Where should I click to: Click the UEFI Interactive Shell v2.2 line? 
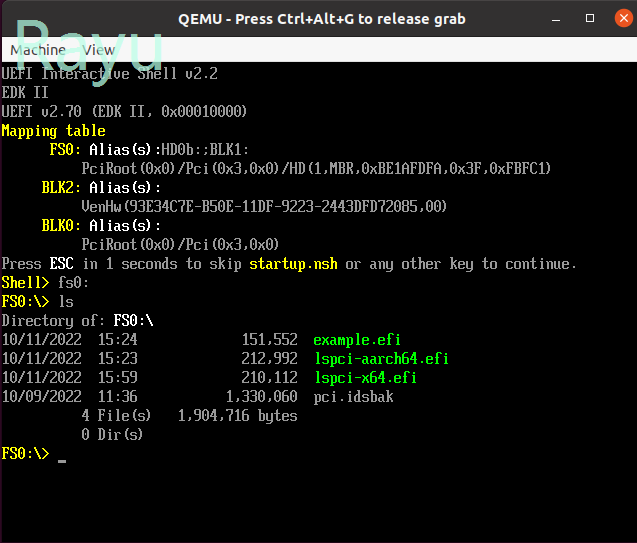coord(110,74)
